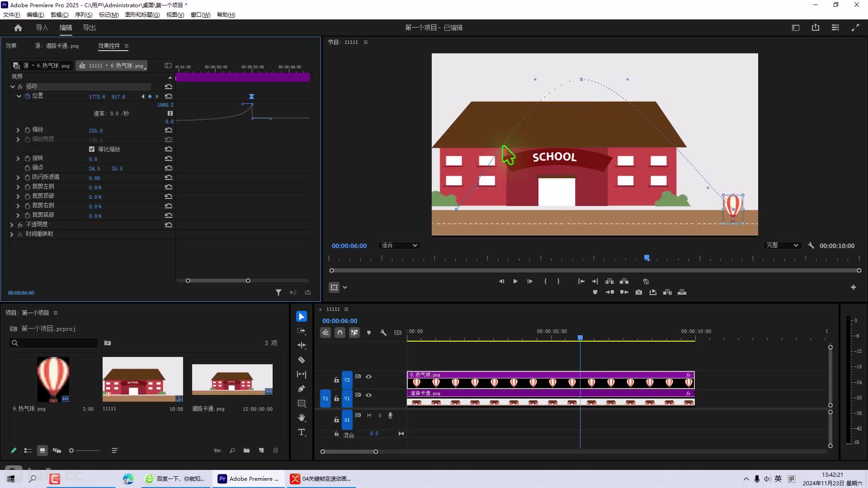
Task: Click the trash Clear icon in Project panel
Action: [x=276, y=450]
